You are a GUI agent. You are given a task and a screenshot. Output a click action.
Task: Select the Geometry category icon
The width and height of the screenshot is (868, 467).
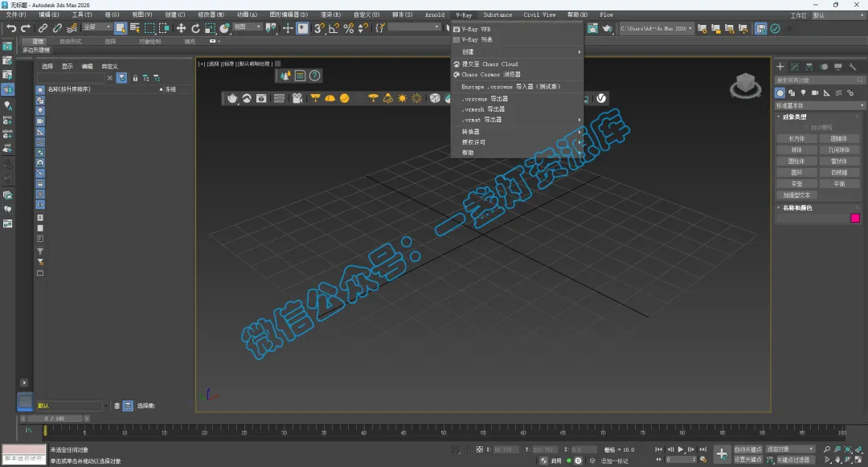[x=780, y=93]
